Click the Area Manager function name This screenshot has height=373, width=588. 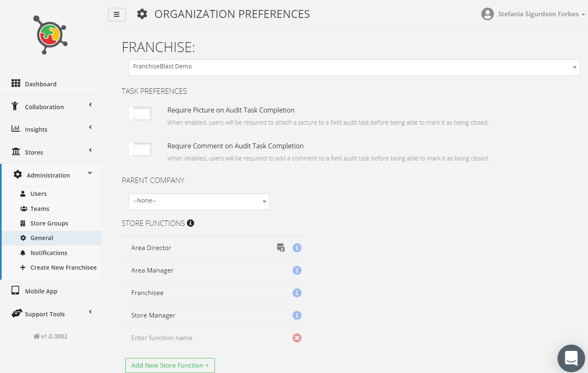coord(152,270)
